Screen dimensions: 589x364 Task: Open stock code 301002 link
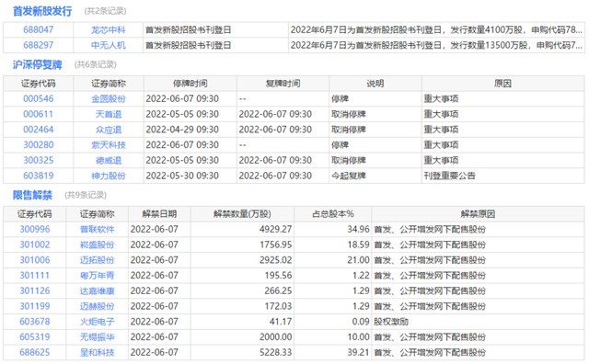click(35, 245)
